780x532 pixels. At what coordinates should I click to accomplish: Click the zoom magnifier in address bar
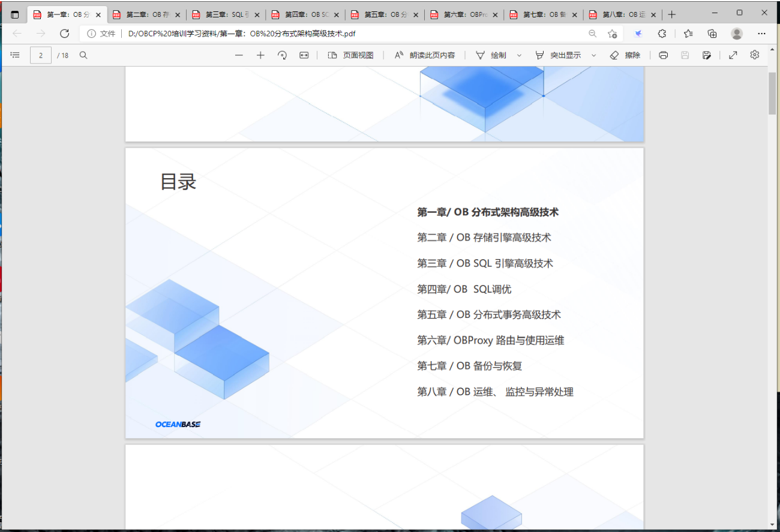[x=592, y=34]
